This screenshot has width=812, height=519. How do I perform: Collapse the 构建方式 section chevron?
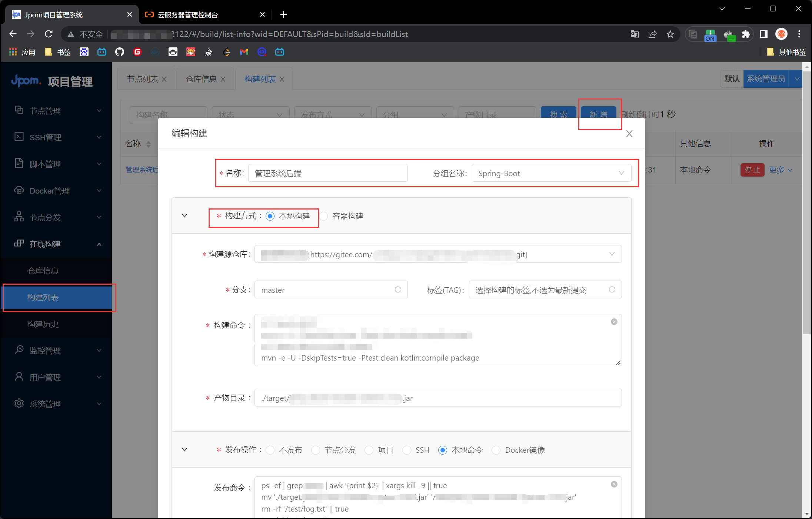pos(184,216)
